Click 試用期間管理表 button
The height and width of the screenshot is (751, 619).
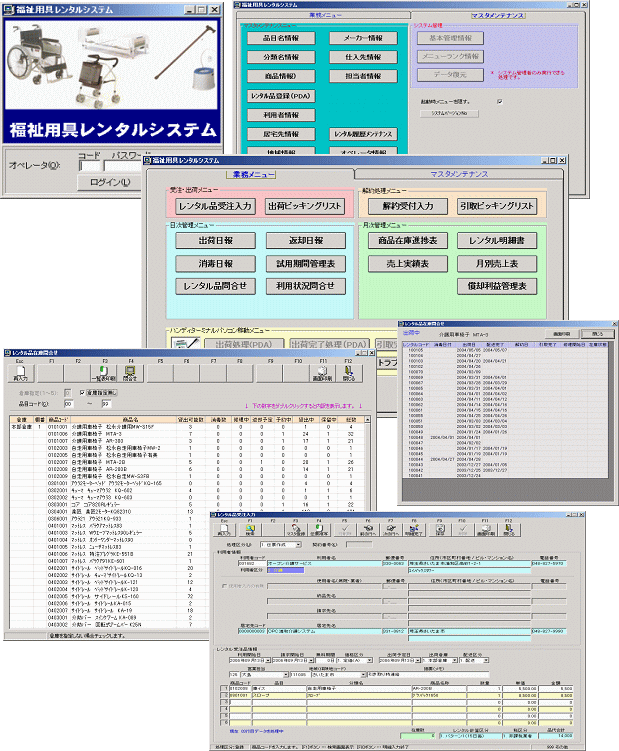click(x=306, y=263)
